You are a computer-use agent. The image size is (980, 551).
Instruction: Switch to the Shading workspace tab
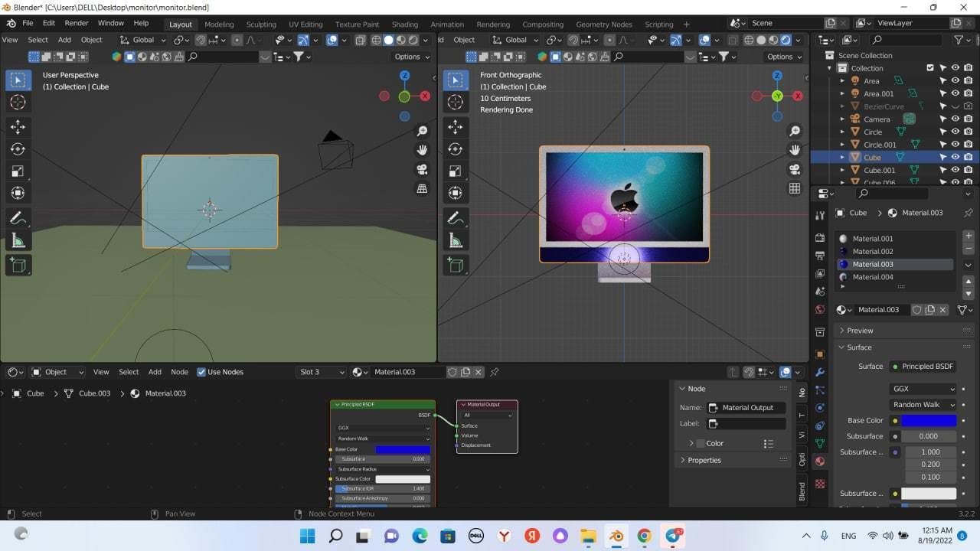[x=404, y=24]
